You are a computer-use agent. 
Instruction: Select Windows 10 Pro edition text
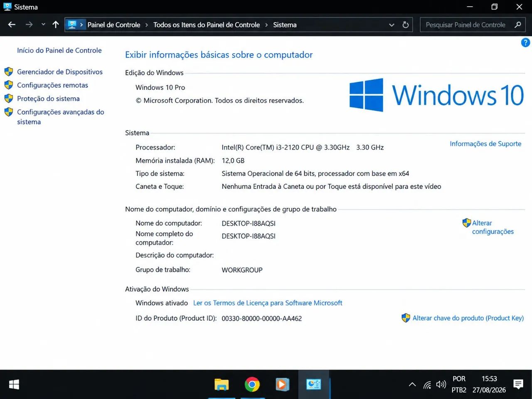point(160,87)
